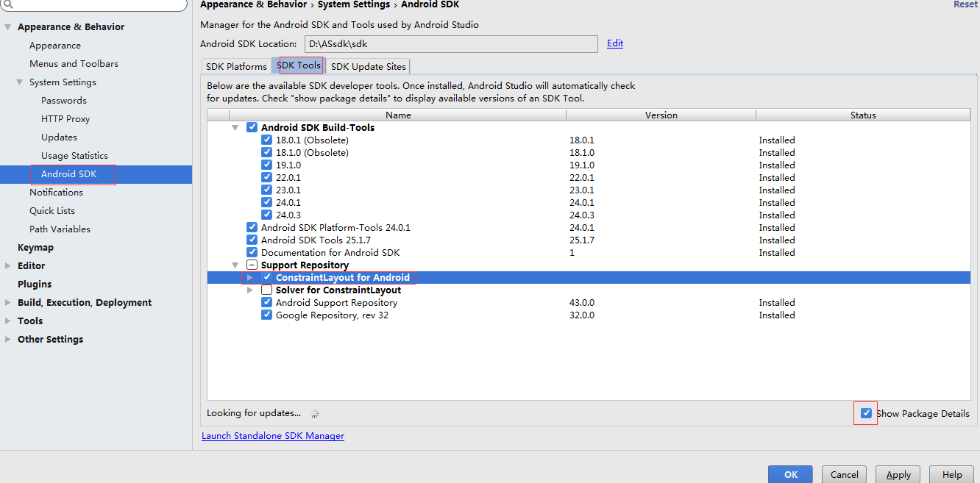Confirm with the OK button
This screenshot has width=980, height=483.
point(790,474)
